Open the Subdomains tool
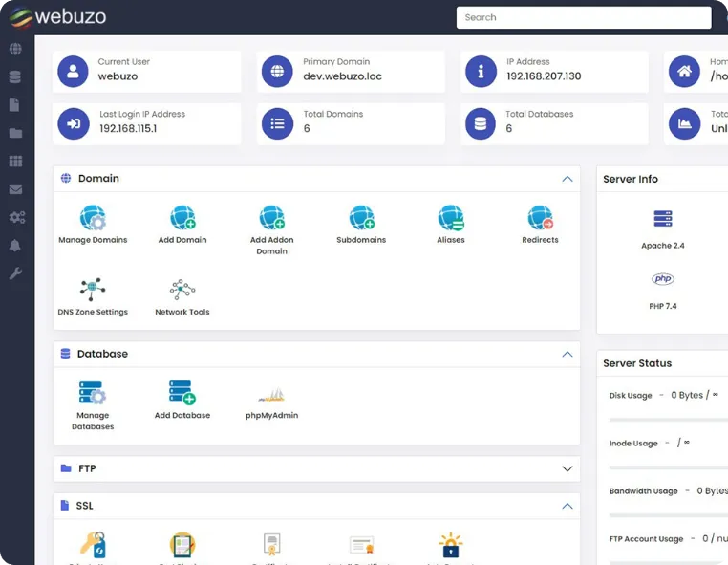 coord(361,219)
